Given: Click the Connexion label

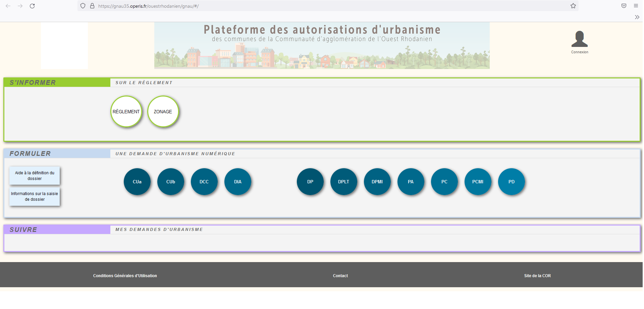Looking at the screenshot, I should (580, 52).
